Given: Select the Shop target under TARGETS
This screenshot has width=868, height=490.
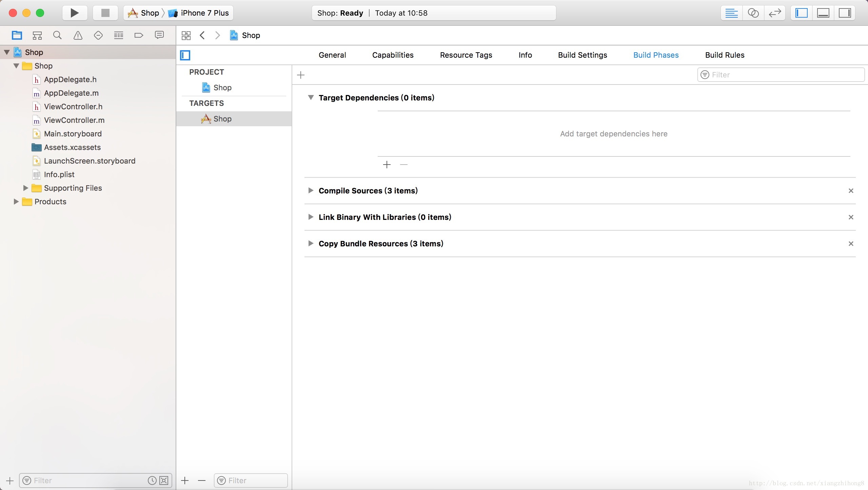Looking at the screenshot, I should coord(234,119).
